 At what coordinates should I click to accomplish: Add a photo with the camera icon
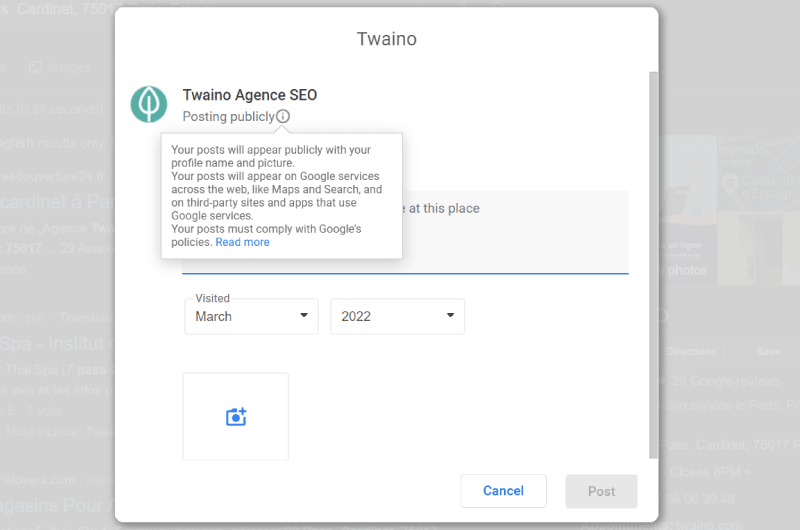tap(236, 416)
